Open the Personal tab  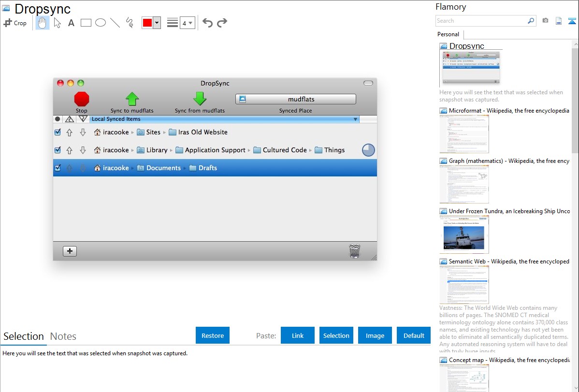[449, 34]
